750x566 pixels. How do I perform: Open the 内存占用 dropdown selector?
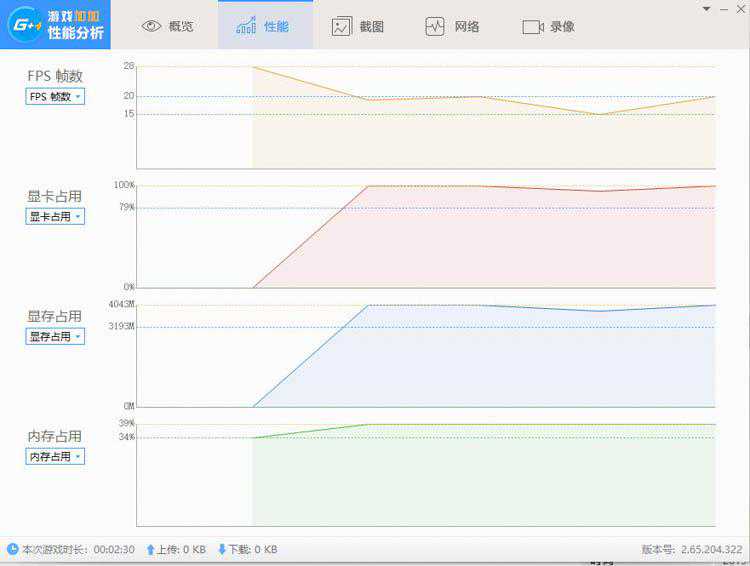(x=55, y=457)
